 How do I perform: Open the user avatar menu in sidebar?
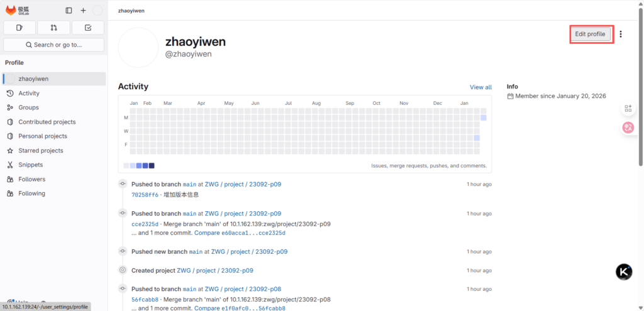97,11
